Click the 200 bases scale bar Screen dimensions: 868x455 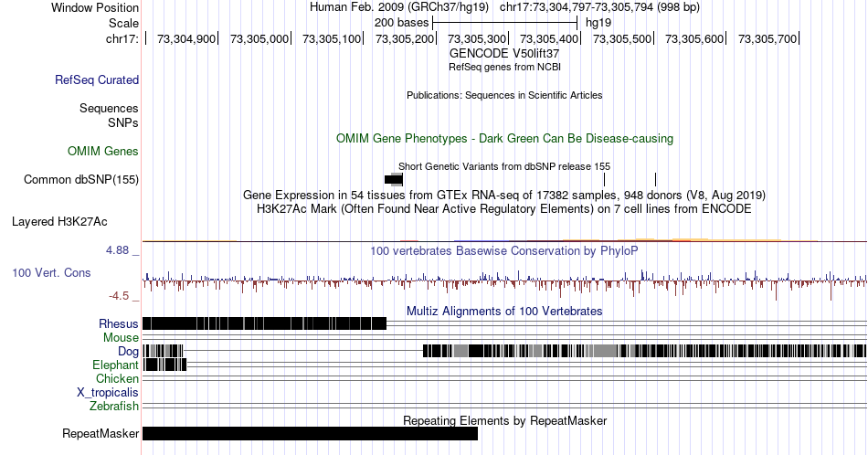[x=505, y=23]
